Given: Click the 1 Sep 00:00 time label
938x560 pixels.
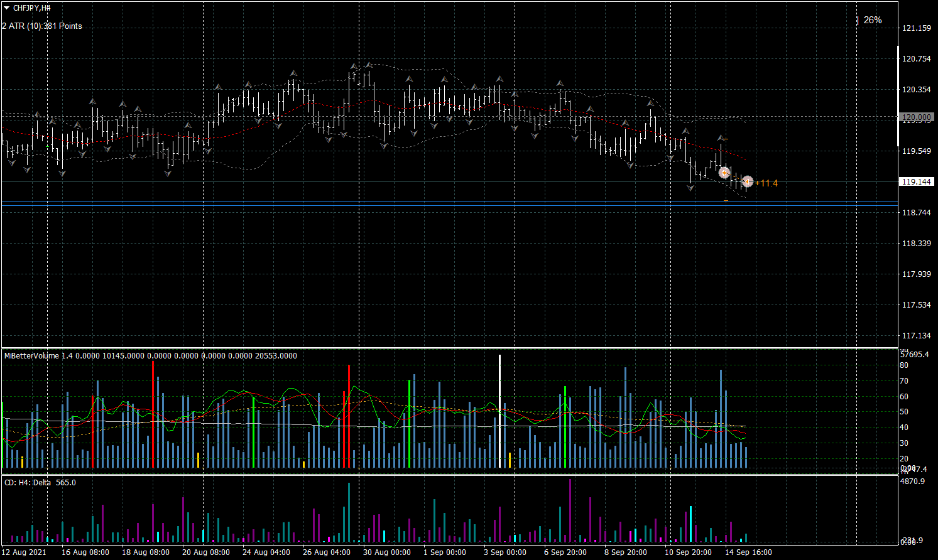Looking at the screenshot, I should point(445,552).
